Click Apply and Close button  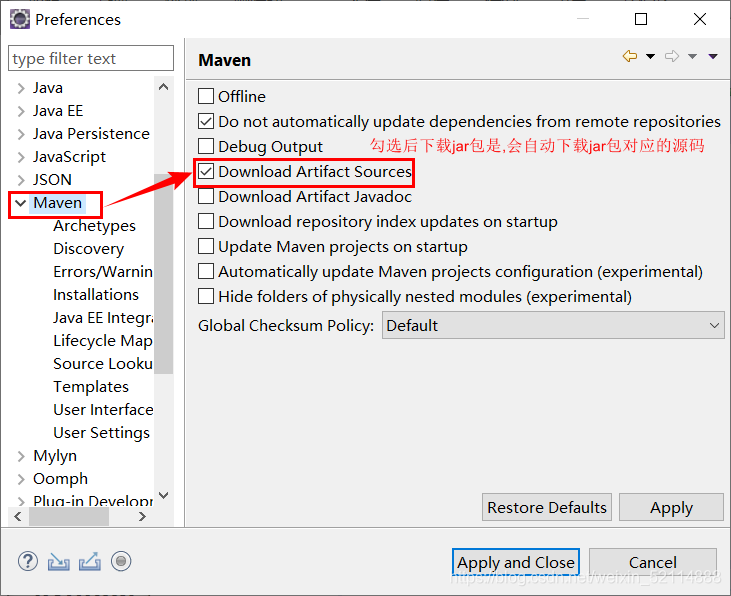516,562
